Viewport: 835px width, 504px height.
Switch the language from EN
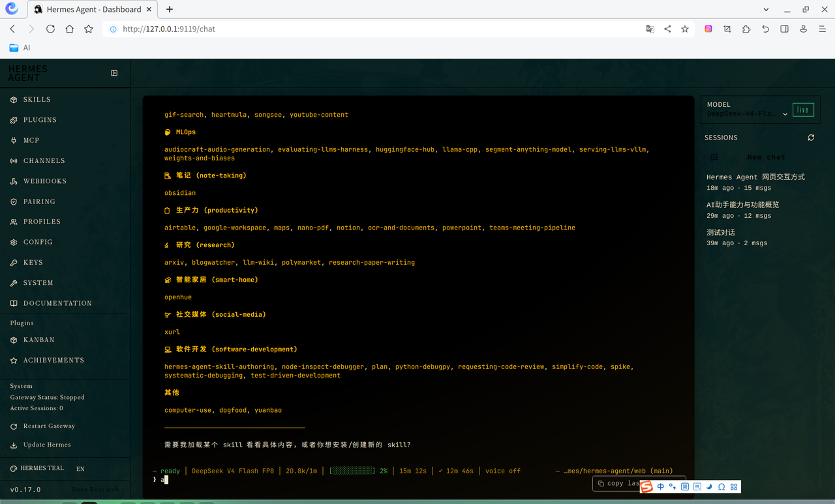(x=80, y=469)
